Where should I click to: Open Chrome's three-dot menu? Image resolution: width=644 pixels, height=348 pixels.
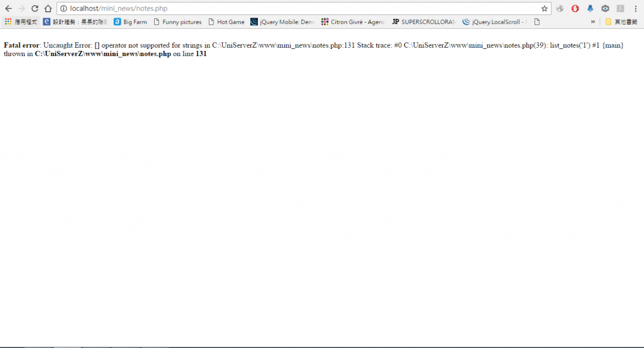pyautogui.click(x=635, y=9)
